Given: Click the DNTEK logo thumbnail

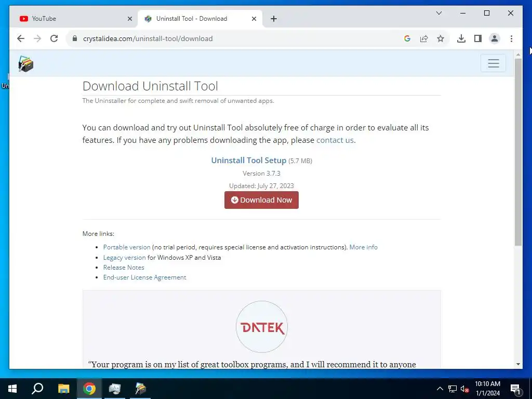Looking at the screenshot, I should pyautogui.click(x=262, y=327).
